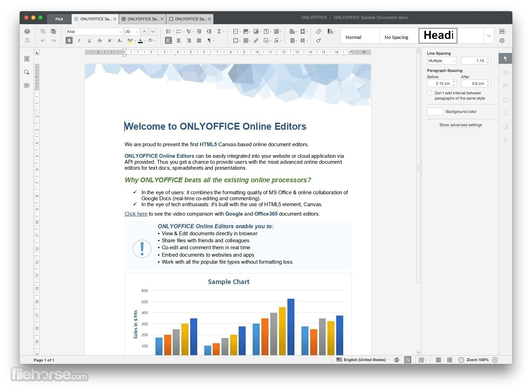This screenshot has height=392, width=532.
Task: Open the chart settings tab in right sidebar
Action: pos(505,127)
